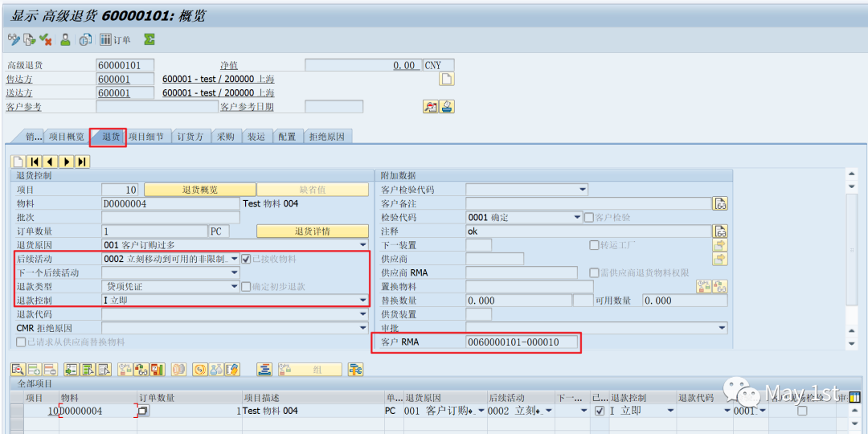
Task: Open 退款代码 dropdown in form
Action: pos(363,314)
